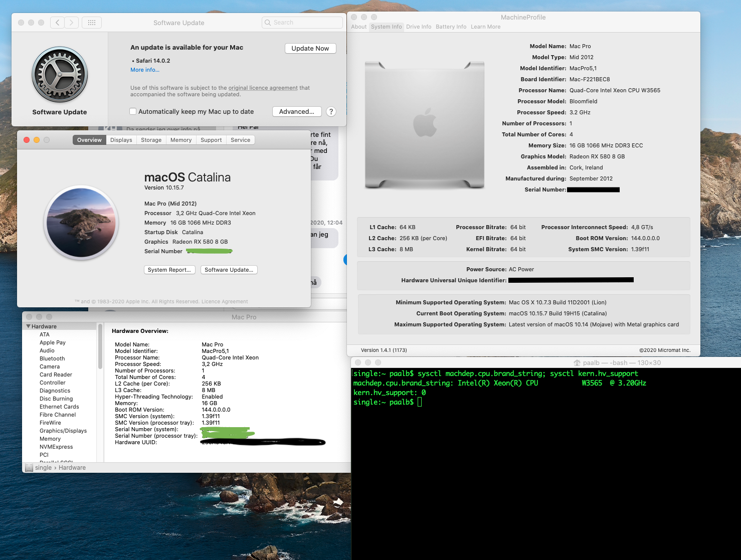Enable Automatically keep my Mac up to date

click(133, 112)
